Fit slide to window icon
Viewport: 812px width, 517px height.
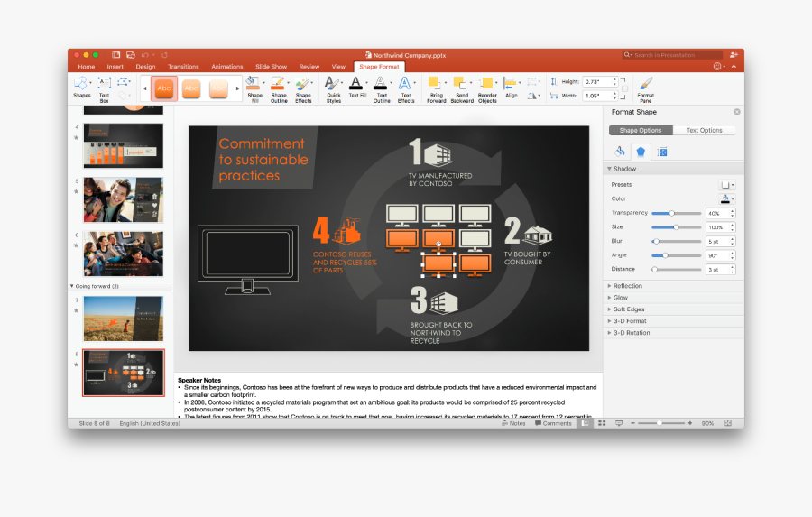(x=727, y=423)
